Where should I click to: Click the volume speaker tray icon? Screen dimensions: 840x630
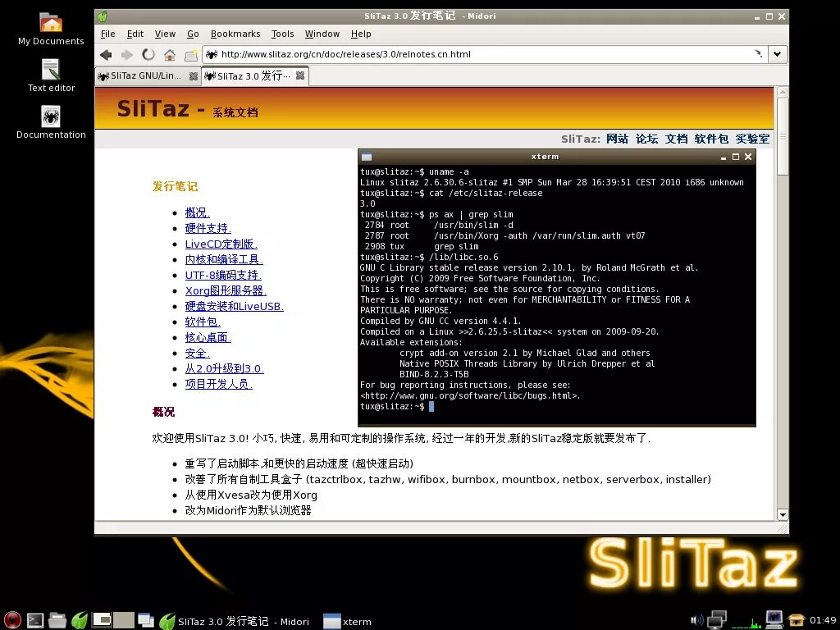(696, 620)
